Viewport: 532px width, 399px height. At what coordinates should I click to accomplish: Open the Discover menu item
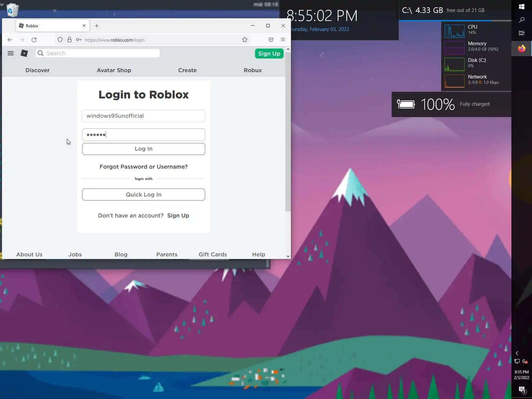coord(38,70)
